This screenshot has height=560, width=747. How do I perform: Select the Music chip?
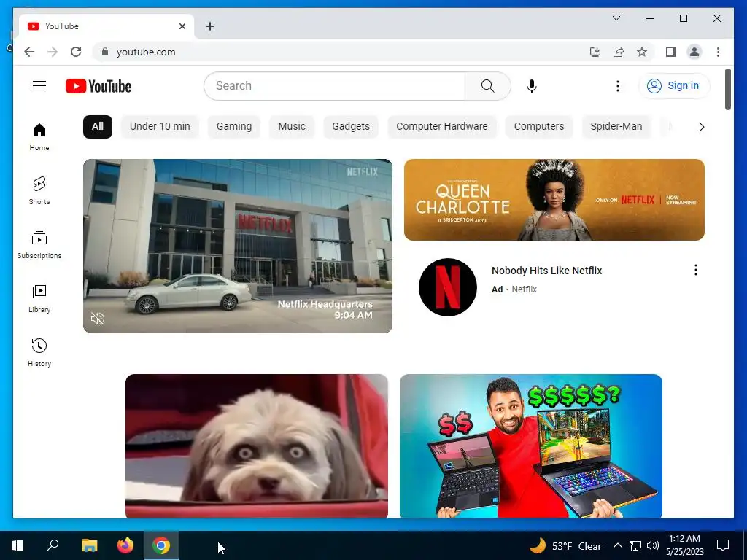(292, 127)
